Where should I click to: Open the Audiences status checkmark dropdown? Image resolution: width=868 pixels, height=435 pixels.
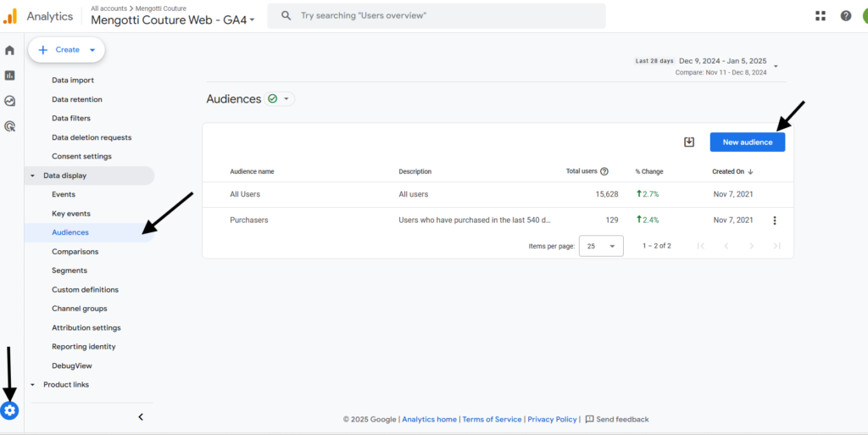[280, 99]
